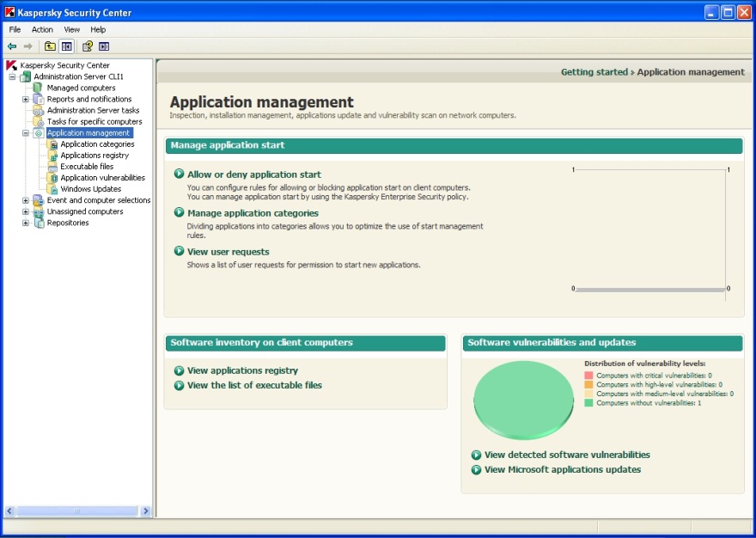The height and width of the screenshot is (538, 756).
Task: Expand the Reports and notifications node
Action: click(x=26, y=100)
